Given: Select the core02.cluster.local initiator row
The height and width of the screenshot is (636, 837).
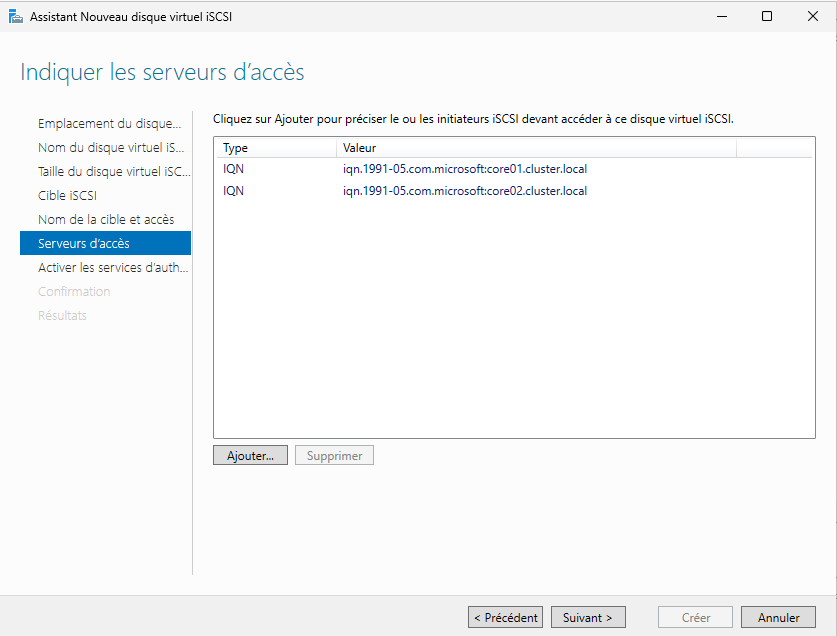Looking at the screenshot, I should point(464,191).
